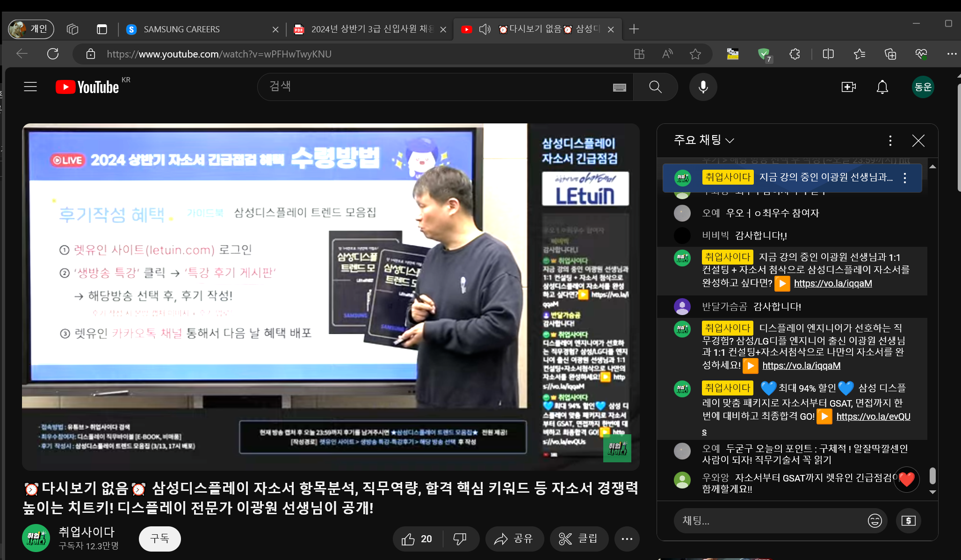Open the vo.la/iqqaM link in chat
This screenshot has width=961, height=560.
coord(832,283)
